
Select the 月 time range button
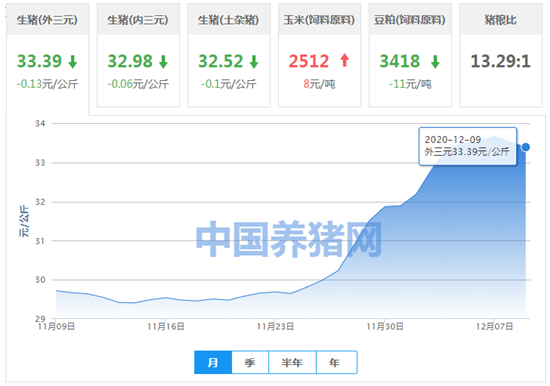[213, 362]
